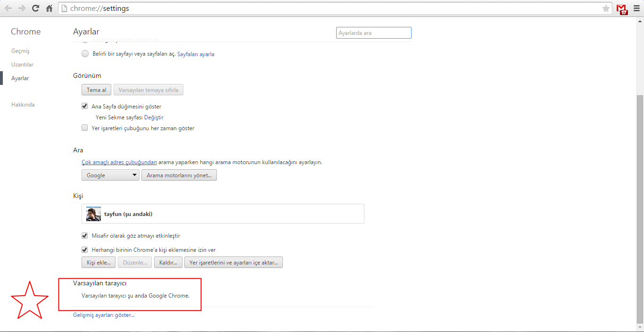
Task: Click the vertical page scrollbar thumb
Action: (x=640, y=208)
